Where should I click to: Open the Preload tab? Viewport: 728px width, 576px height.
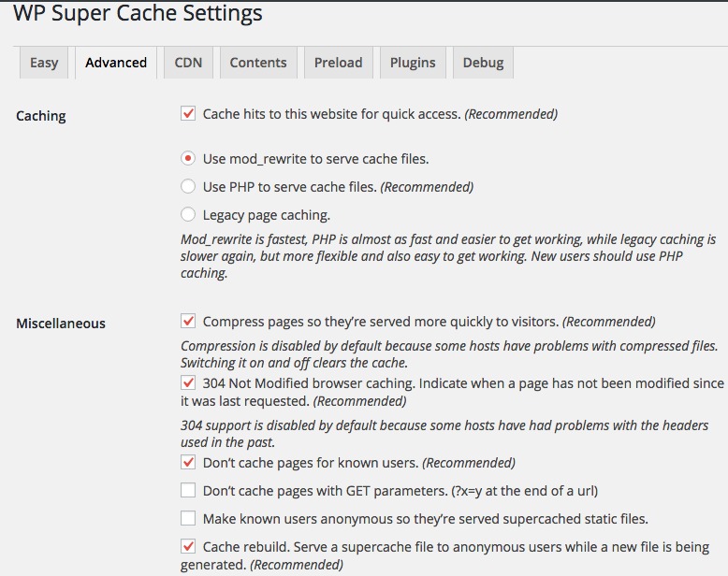[338, 63]
